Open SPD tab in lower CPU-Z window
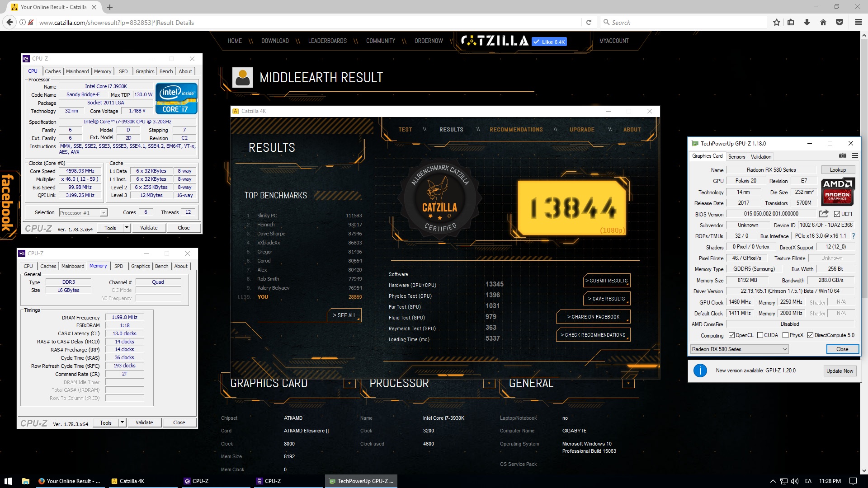 [x=118, y=266]
